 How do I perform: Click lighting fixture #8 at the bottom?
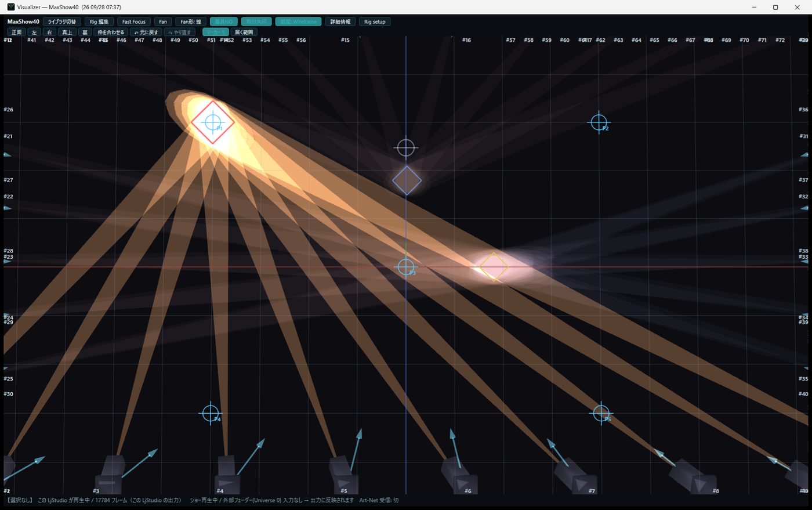pos(693,477)
